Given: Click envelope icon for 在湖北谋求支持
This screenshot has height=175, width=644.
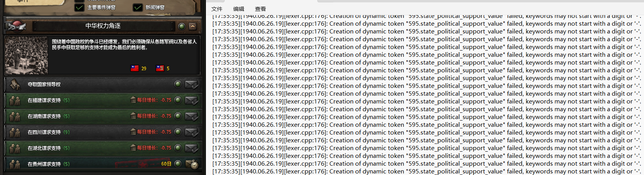Looking at the screenshot, I should pyautogui.click(x=192, y=148).
